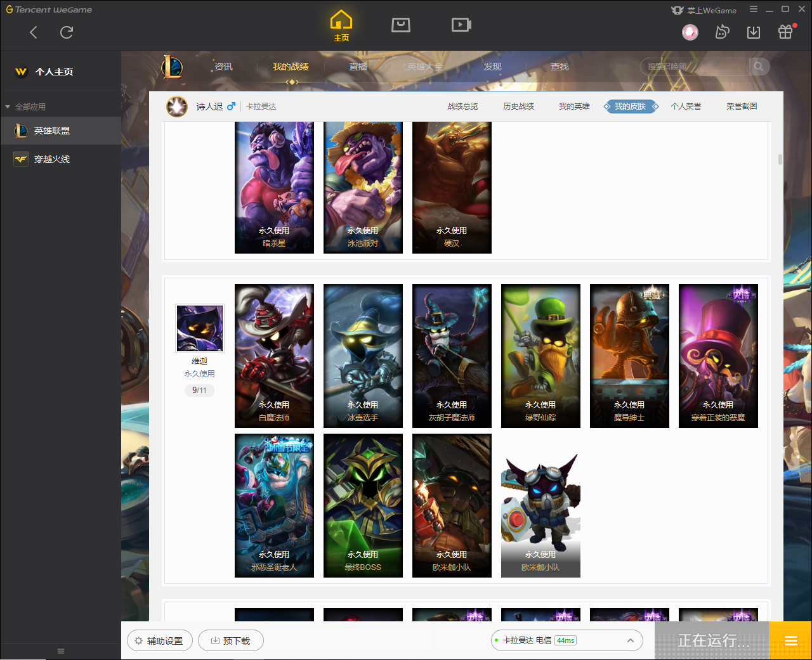Click the 44ms ping indicator

click(565, 640)
